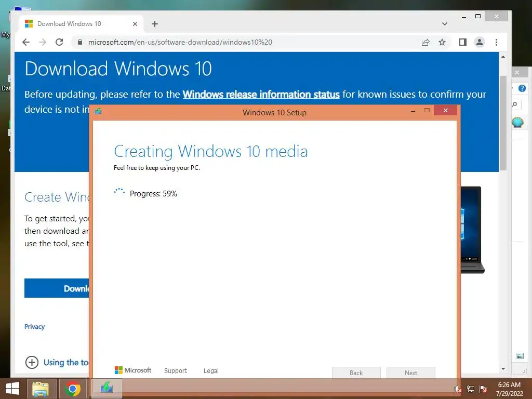Screen dimensions: 532x399
Task: Click the address bar URL
Action: pos(180,42)
